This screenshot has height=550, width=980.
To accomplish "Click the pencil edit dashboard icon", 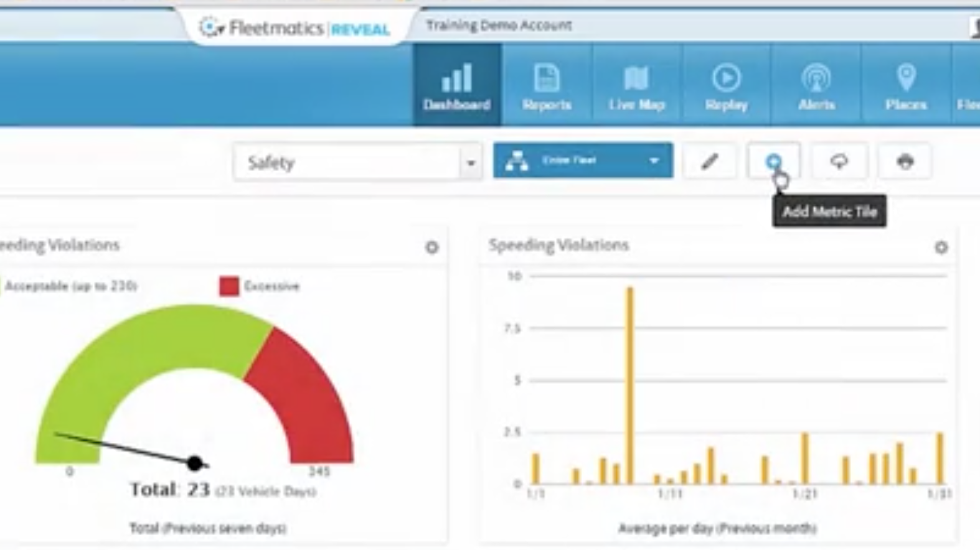I will click(709, 162).
